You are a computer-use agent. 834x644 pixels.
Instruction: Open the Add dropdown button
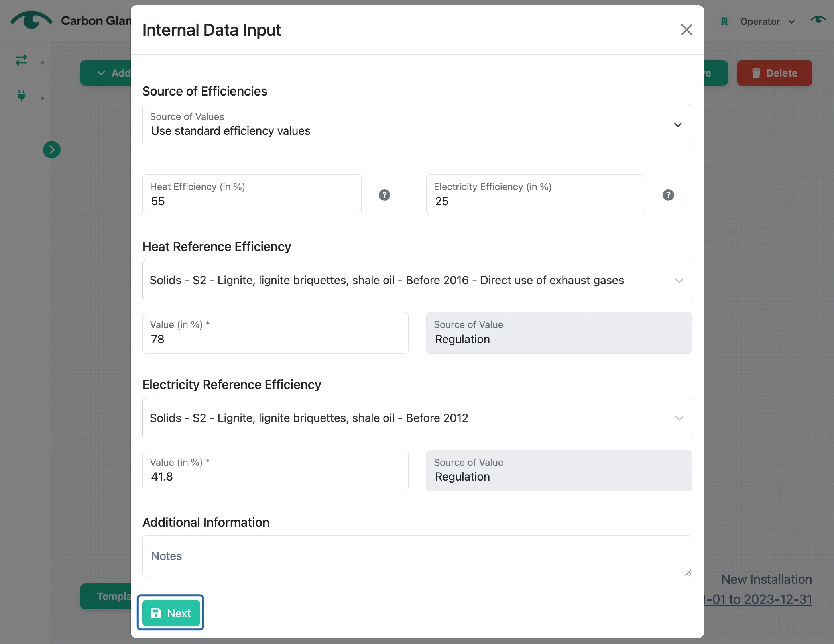106,73
